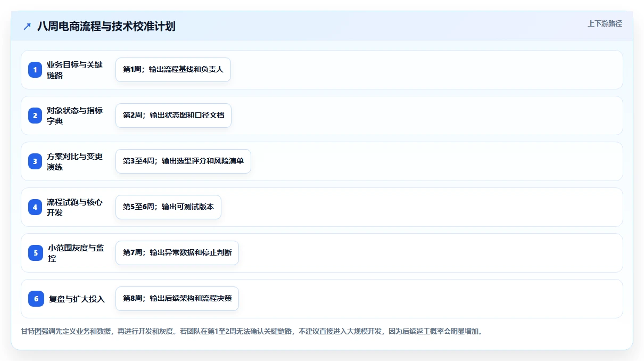Click the step 1 number badge

(x=35, y=70)
